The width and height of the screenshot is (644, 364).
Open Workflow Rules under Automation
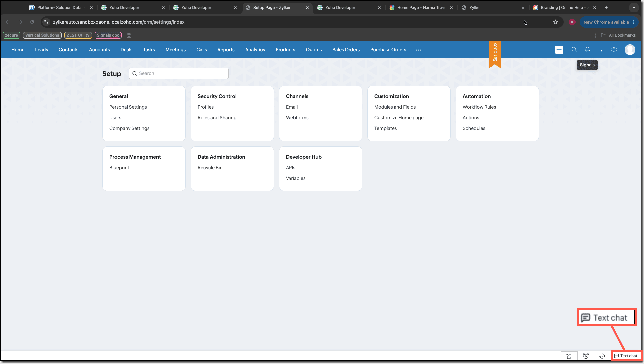479,107
